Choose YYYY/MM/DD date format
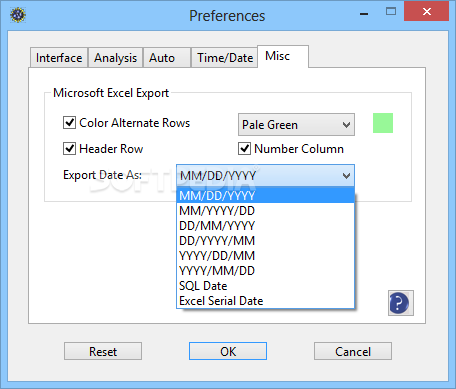 coord(265,271)
